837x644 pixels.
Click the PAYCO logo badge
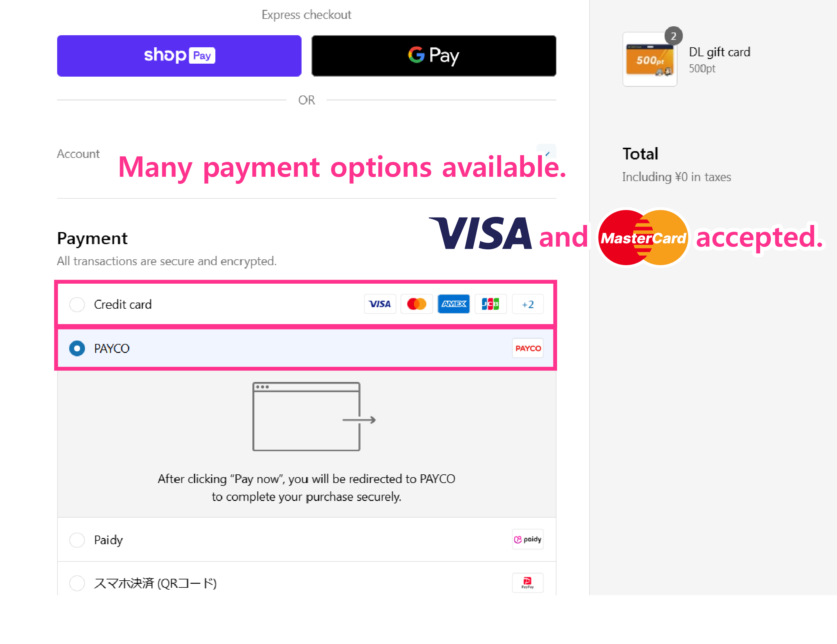[x=528, y=348]
